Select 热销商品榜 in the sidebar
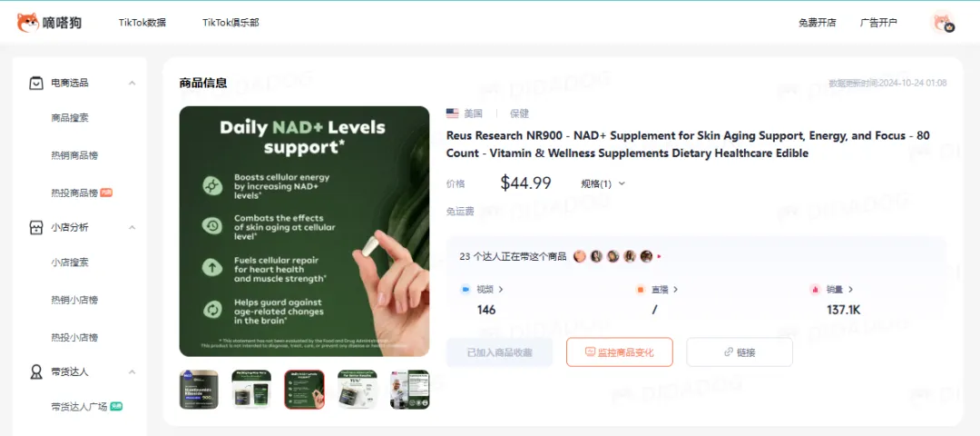980x436 pixels. (x=74, y=155)
